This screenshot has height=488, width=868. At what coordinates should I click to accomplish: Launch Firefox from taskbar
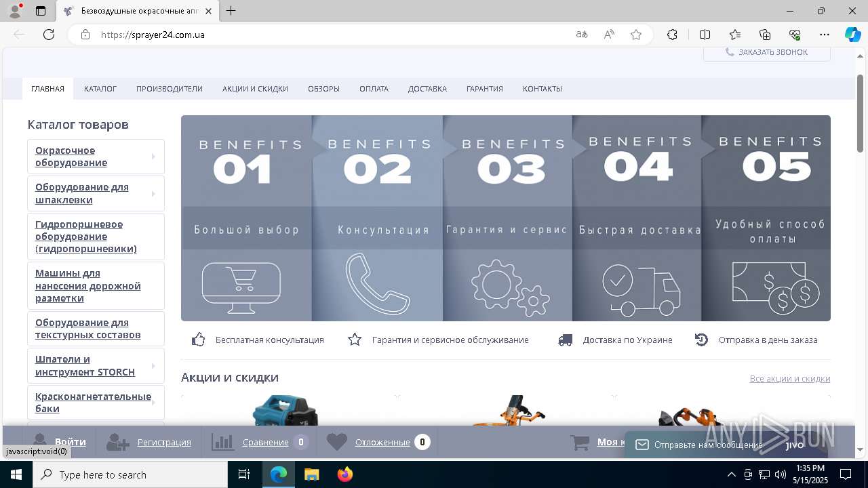click(x=345, y=474)
